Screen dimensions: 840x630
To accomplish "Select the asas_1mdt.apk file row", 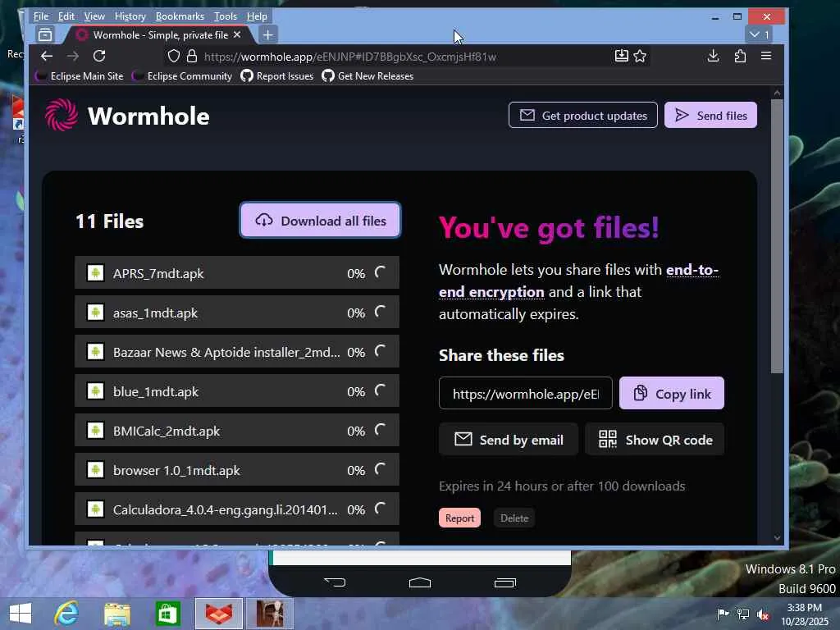I will (237, 313).
